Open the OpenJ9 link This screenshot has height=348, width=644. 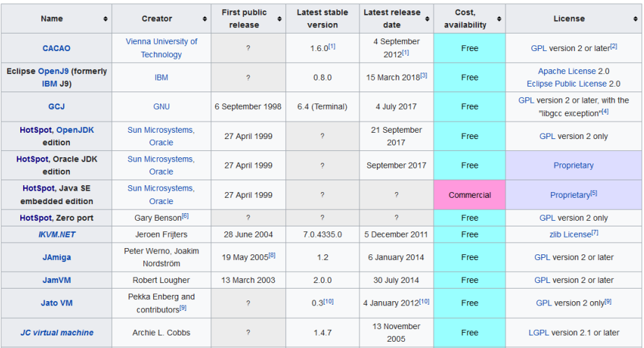pyautogui.click(x=53, y=71)
